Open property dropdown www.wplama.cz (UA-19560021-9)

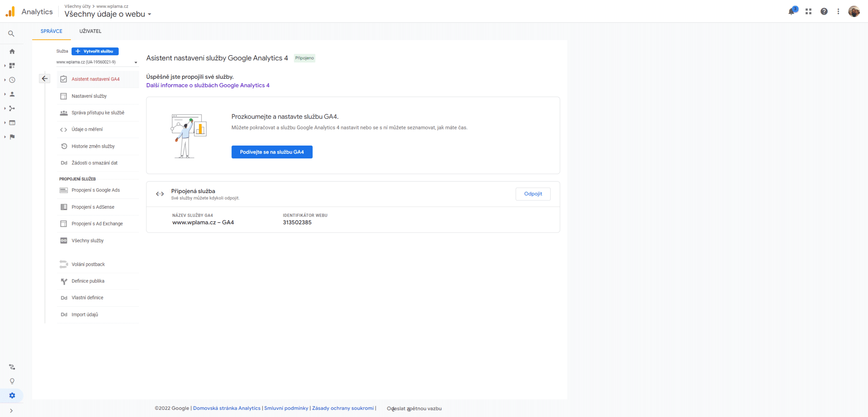coord(97,62)
